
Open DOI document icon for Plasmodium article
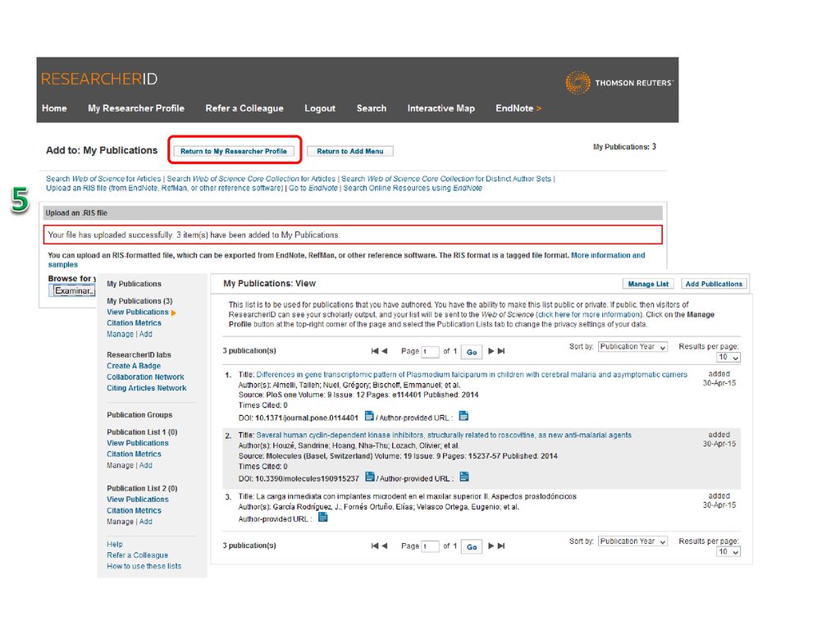[x=369, y=416]
